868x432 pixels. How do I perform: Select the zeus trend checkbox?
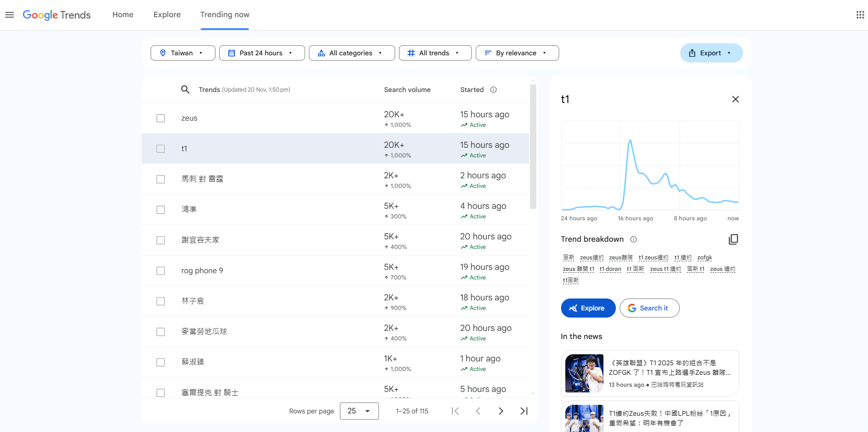161,118
